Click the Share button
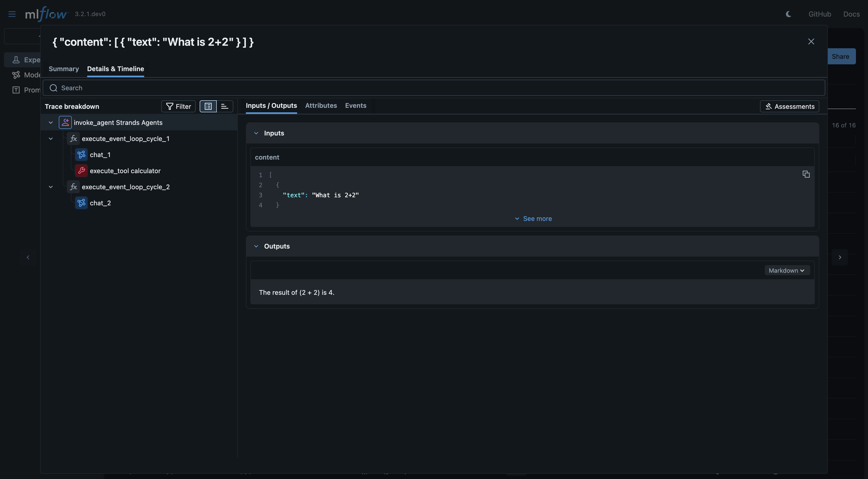This screenshot has width=868, height=479. click(x=841, y=56)
